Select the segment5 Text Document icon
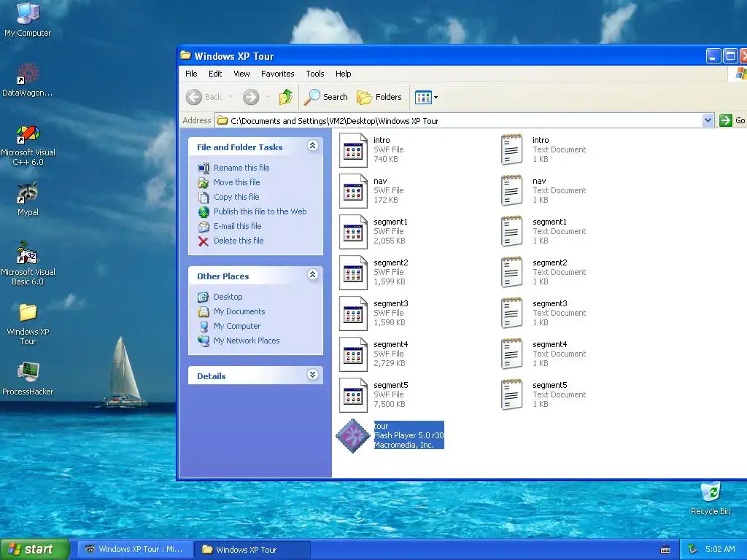 (x=512, y=394)
